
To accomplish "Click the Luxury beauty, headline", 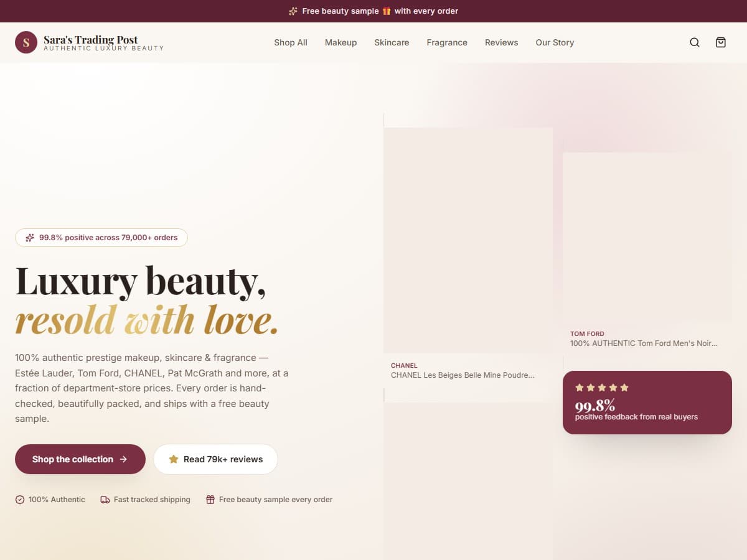I will (141, 281).
